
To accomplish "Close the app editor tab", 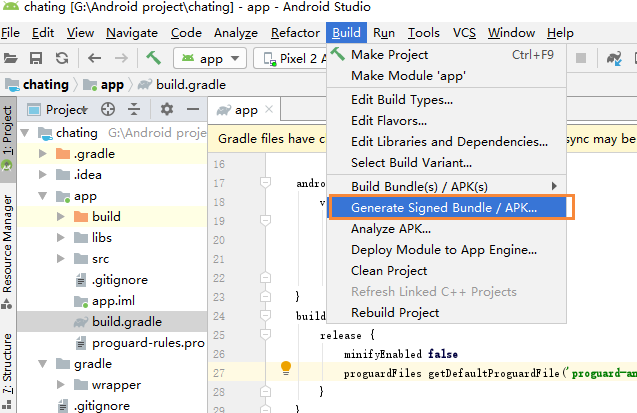I will pos(269,109).
